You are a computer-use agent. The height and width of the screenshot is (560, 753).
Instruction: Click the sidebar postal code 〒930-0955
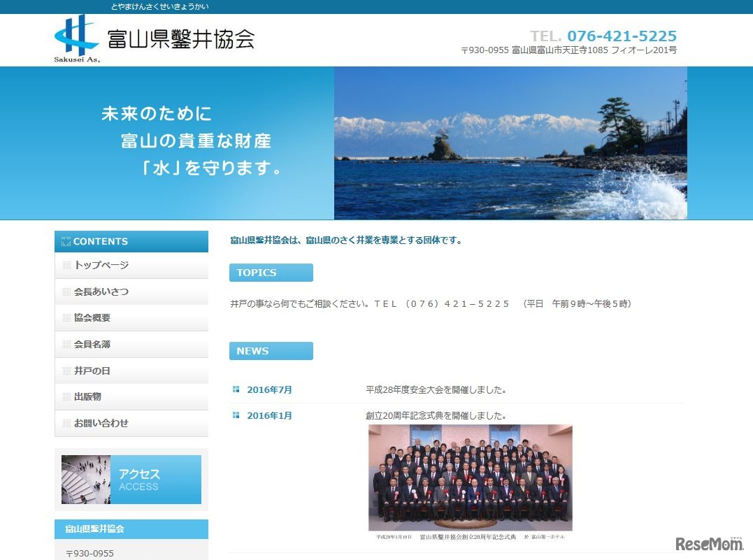tap(89, 553)
